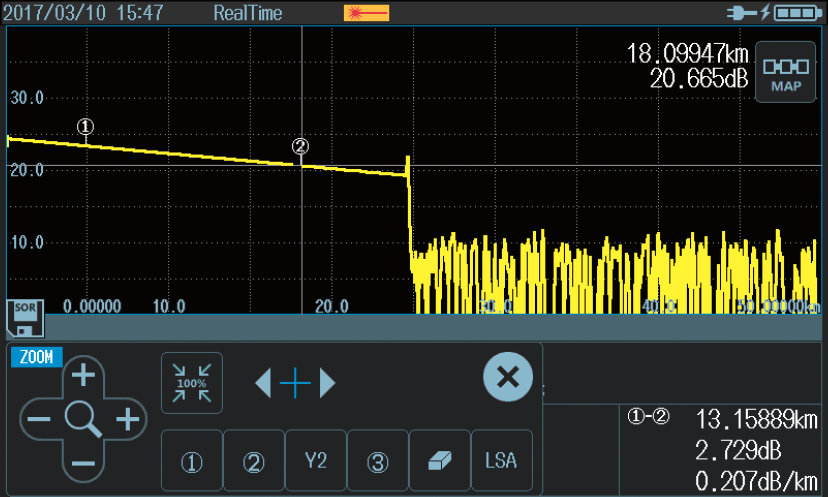Set marker ③ using the panel button
The width and height of the screenshot is (828, 497).
pos(377,461)
